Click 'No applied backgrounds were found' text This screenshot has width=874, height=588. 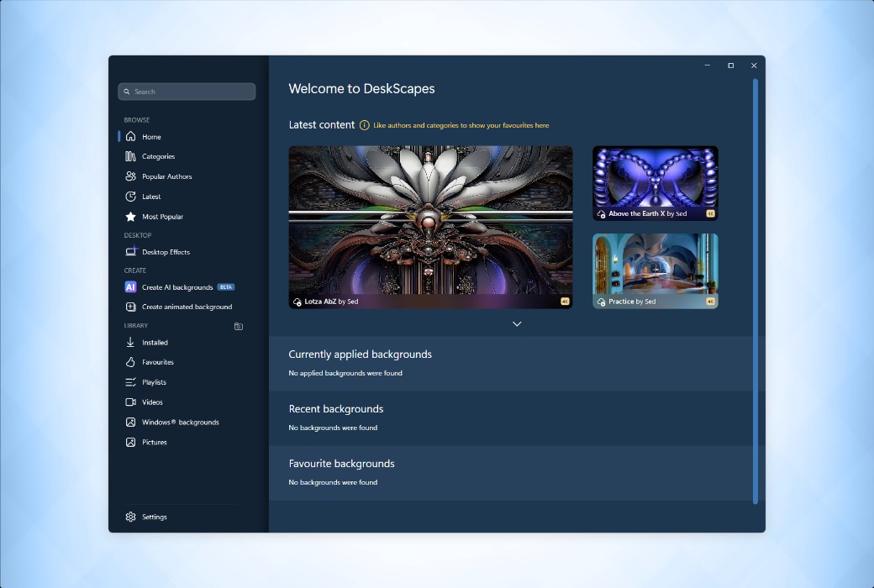[x=345, y=374]
